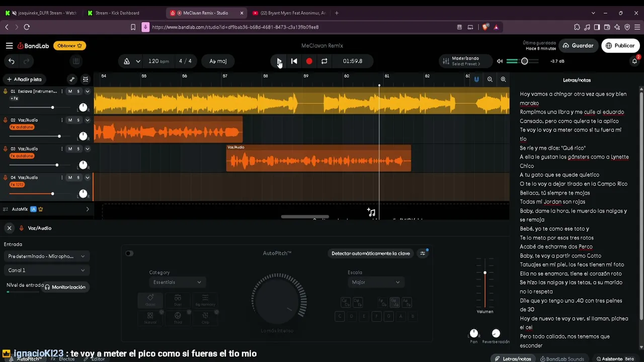
Task: Toggle the AutoPitch on/off switch
Action: 129,253
